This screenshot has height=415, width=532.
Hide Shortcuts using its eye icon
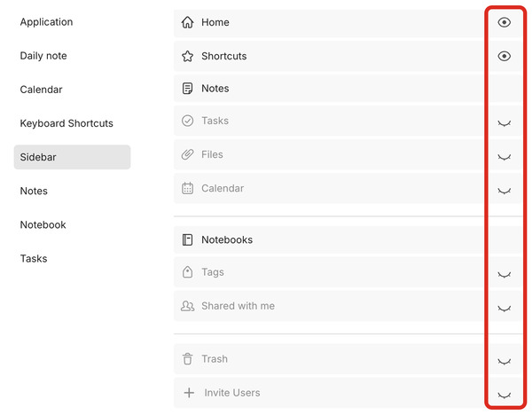(505, 56)
